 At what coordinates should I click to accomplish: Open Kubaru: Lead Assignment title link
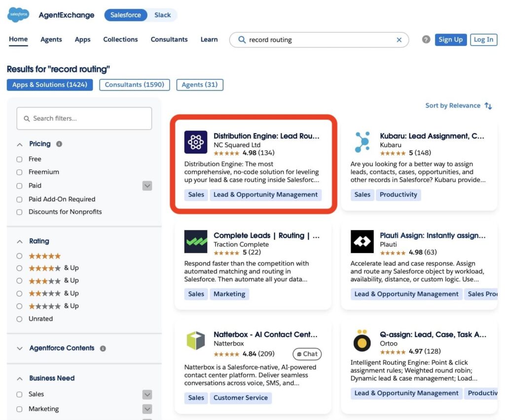(x=432, y=136)
